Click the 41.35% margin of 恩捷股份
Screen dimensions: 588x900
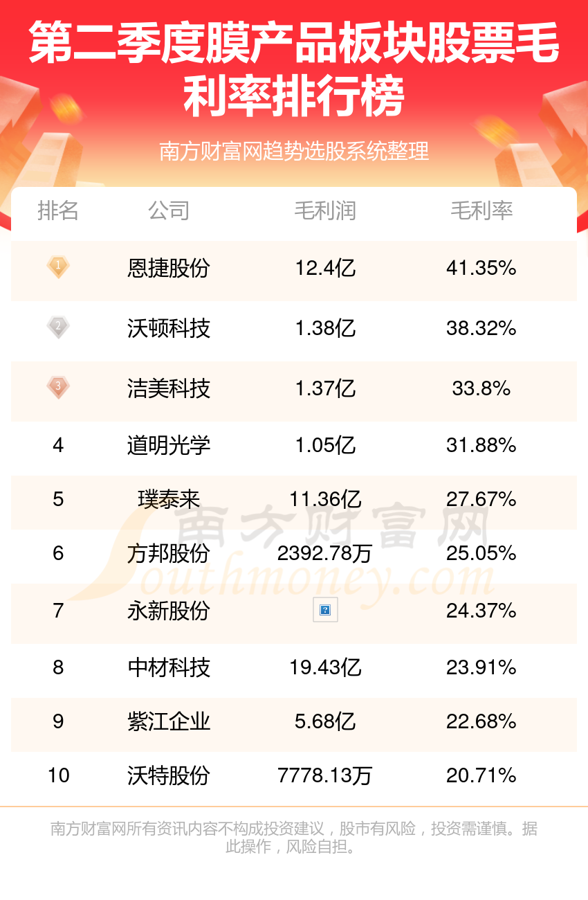click(x=481, y=268)
